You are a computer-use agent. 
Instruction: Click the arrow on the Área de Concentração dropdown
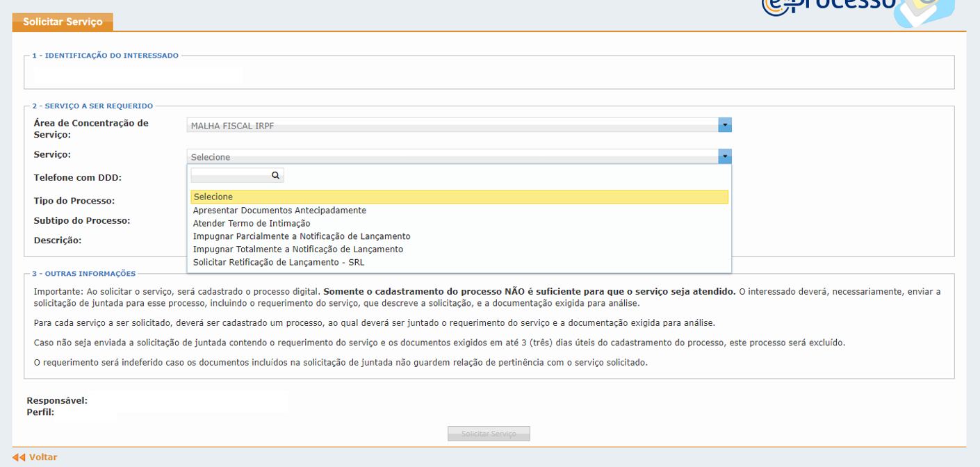(725, 125)
